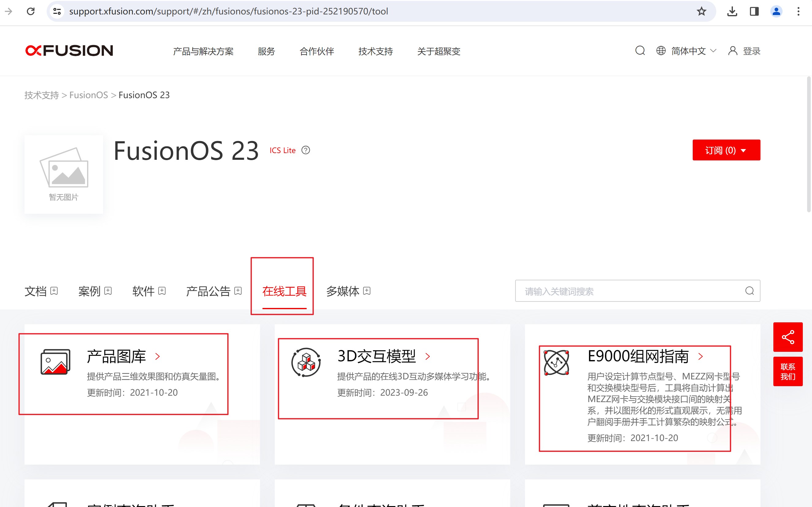Bookmark page with the star icon
812x507 pixels.
[701, 11]
